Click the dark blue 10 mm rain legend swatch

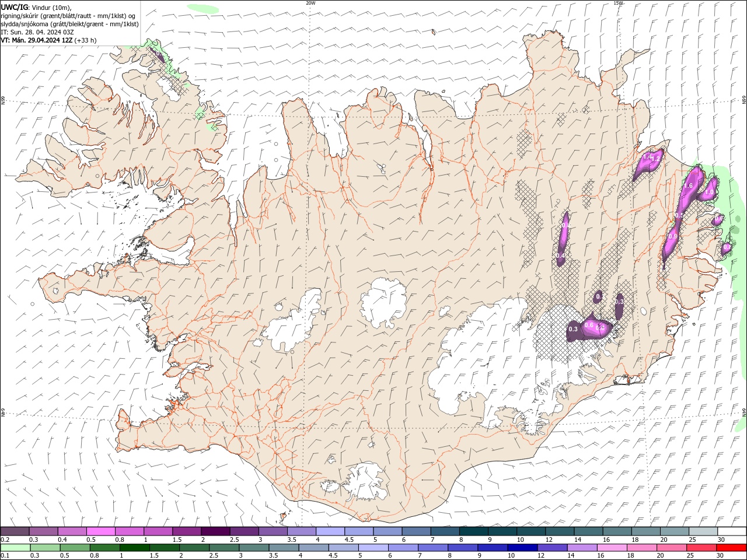click(x=522, y=548)
